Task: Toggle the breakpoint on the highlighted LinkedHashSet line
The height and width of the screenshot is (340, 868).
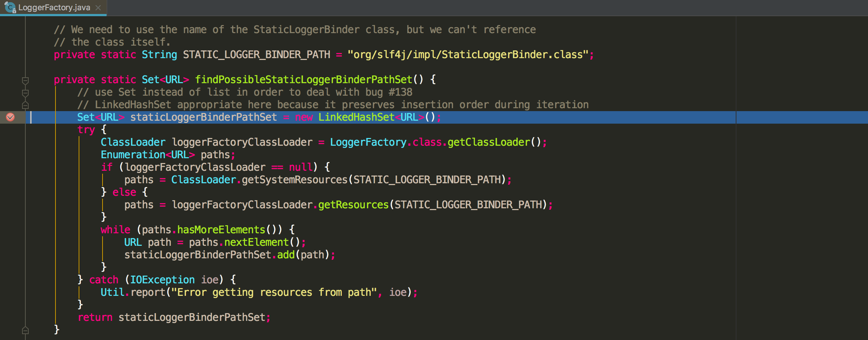Action: pos(11,117)
